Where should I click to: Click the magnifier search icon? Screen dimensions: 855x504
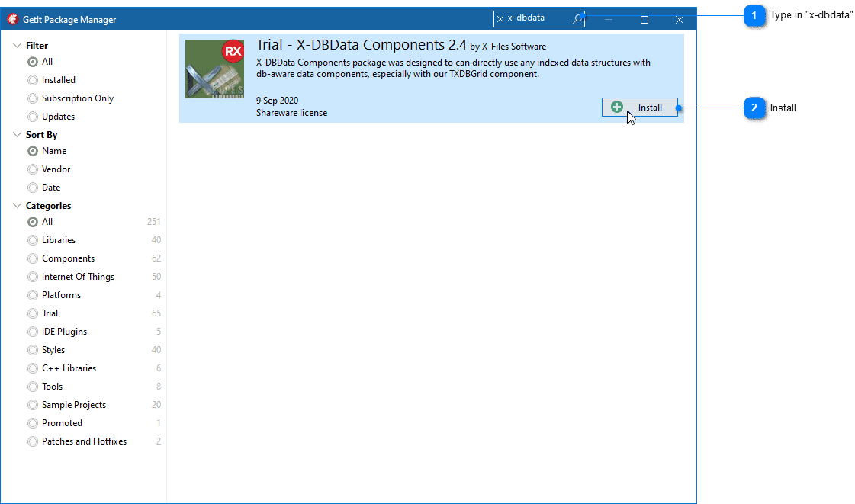tap(577, 19)
